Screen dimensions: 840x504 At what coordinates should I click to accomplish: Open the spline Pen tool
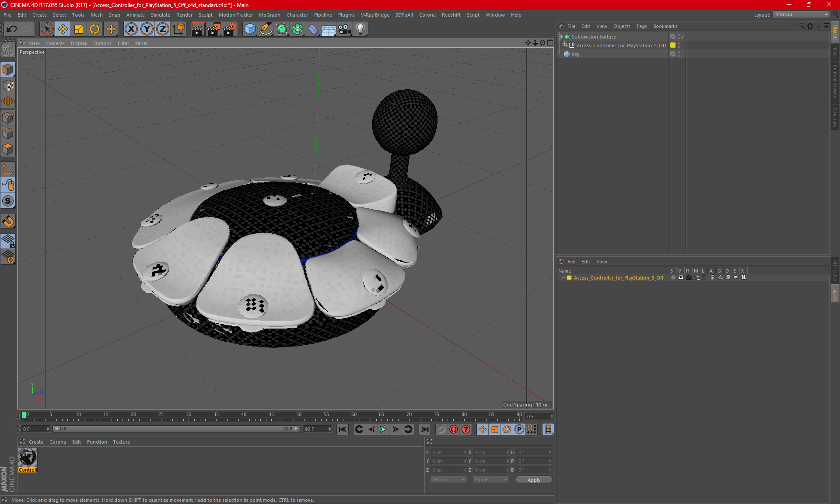266,29
